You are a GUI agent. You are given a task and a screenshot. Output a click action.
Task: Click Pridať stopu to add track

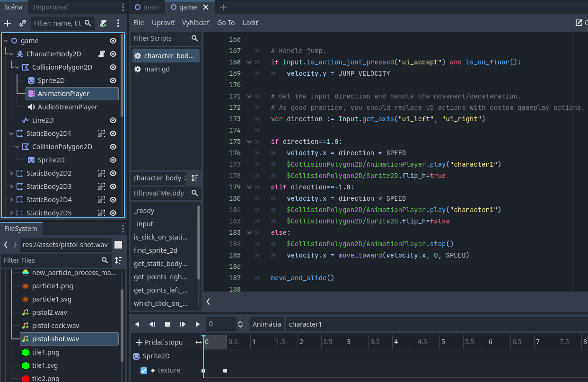(x=159, y=342)
